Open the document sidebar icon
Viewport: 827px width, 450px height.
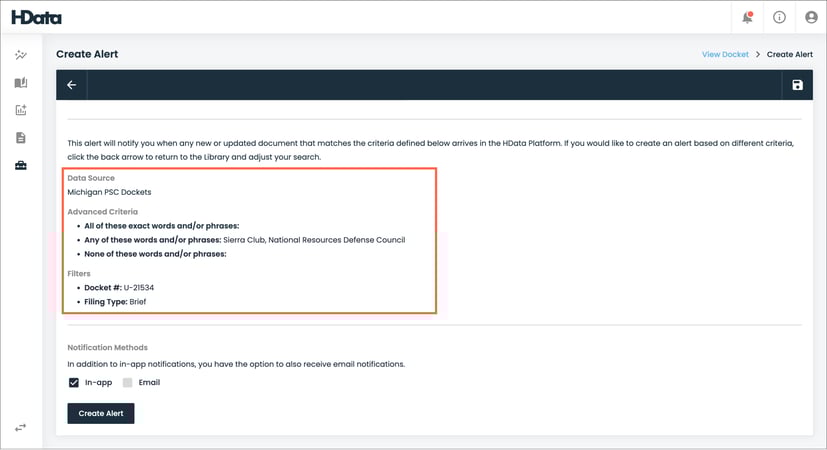click(21, 138)
